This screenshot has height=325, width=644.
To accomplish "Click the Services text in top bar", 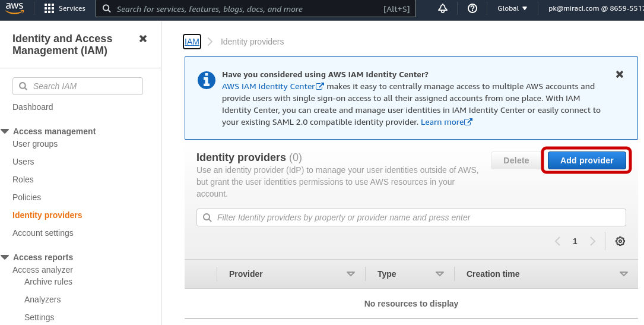I will 72,8.
